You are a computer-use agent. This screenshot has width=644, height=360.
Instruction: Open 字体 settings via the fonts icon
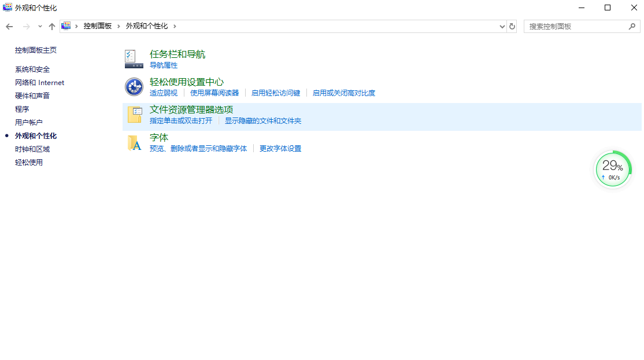point(134,142)
